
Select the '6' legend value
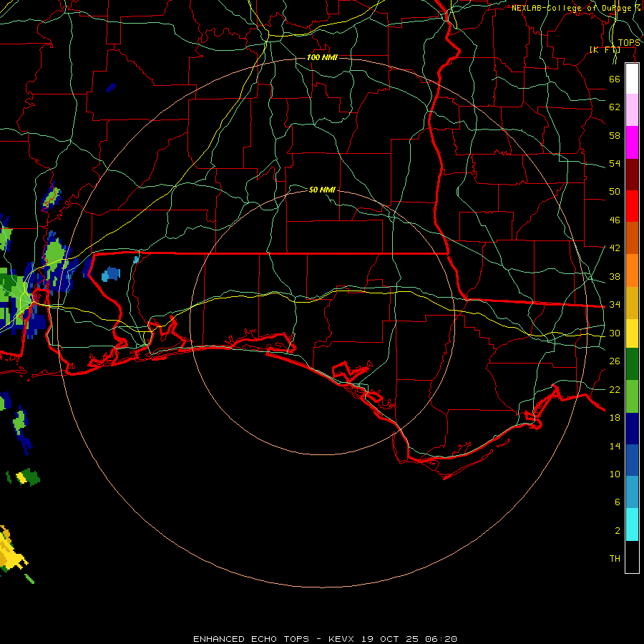click(x=617, y=502)
